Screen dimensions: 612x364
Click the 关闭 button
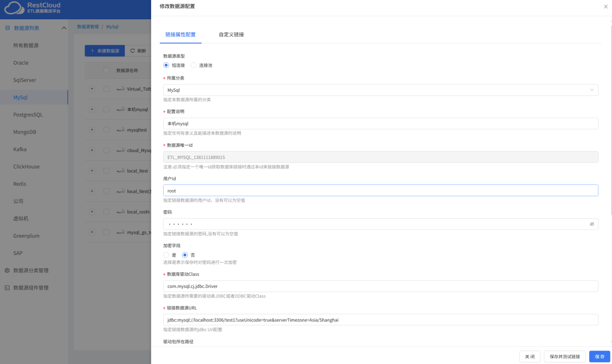coord(530,356)
